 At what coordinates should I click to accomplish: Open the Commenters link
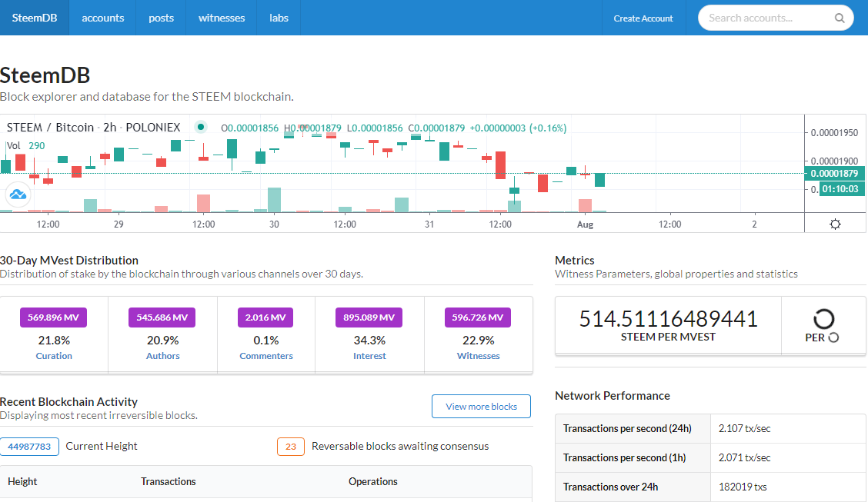point(266,356)
